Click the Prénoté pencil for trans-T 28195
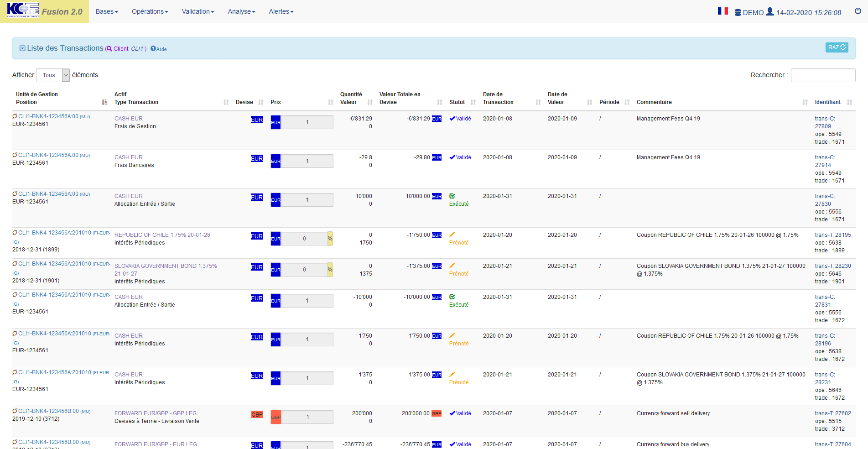 point(452,235)
